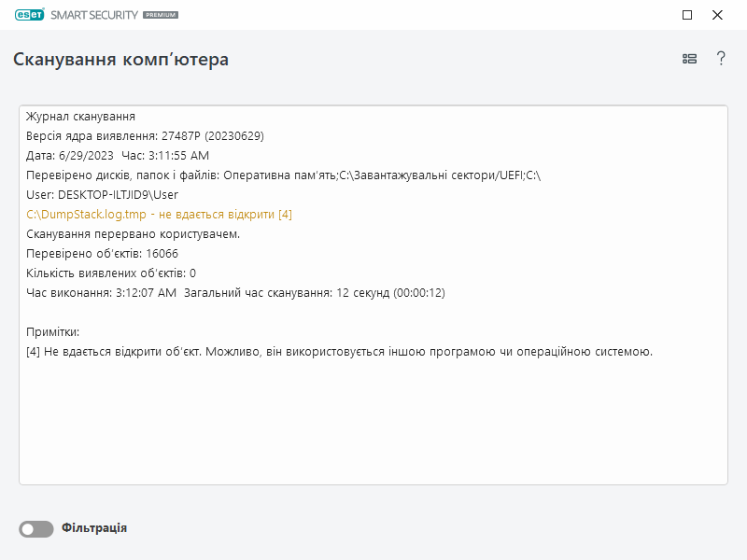The width and height of the screenshot is (747, 560).
Task: Open the ESET help with the question mark icon
Action: 720,58
